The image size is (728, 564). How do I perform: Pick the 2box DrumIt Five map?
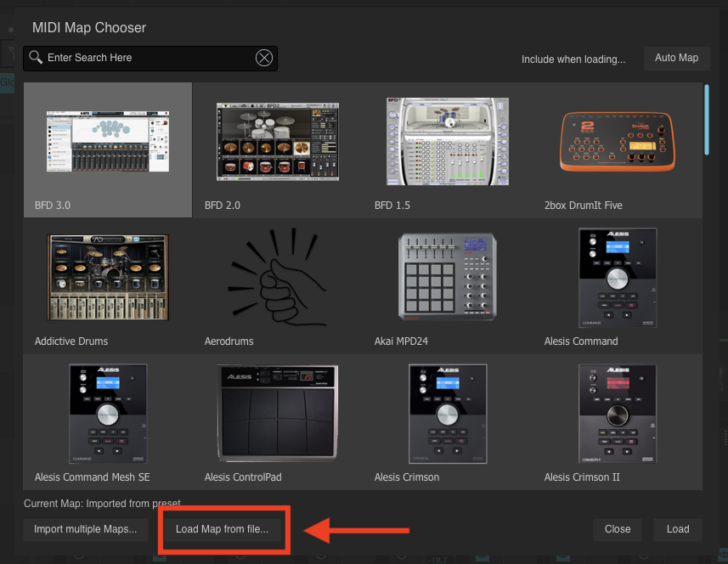[618, 141]
